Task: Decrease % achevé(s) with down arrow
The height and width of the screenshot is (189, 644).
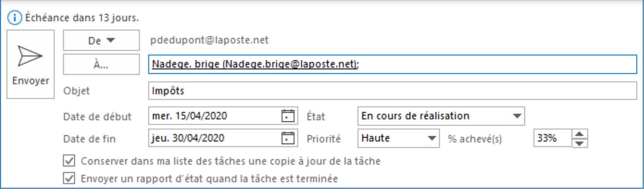Action: [580, 143]
